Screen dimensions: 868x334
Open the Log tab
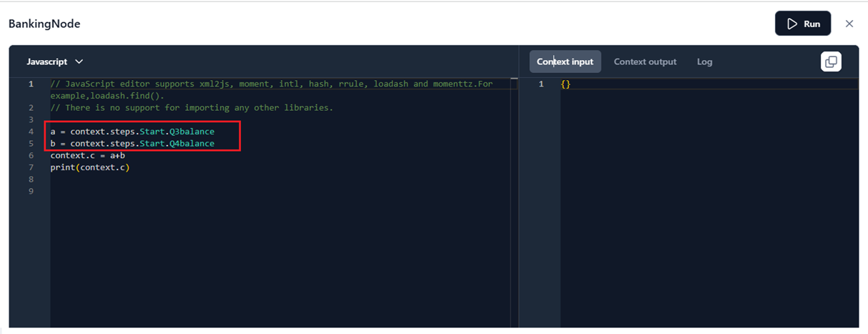point(704,62)
